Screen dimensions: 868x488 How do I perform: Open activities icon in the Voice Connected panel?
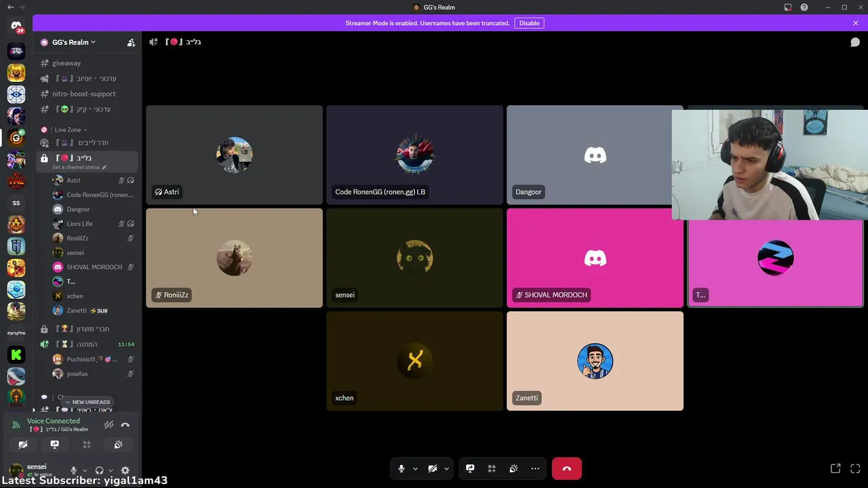87,445
